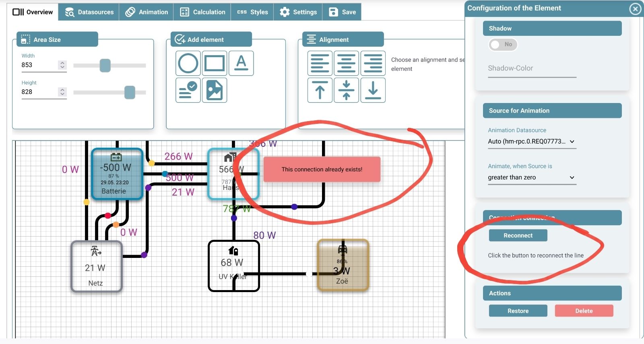
Task: Open the Overview tab
Action: click(33, 12)
